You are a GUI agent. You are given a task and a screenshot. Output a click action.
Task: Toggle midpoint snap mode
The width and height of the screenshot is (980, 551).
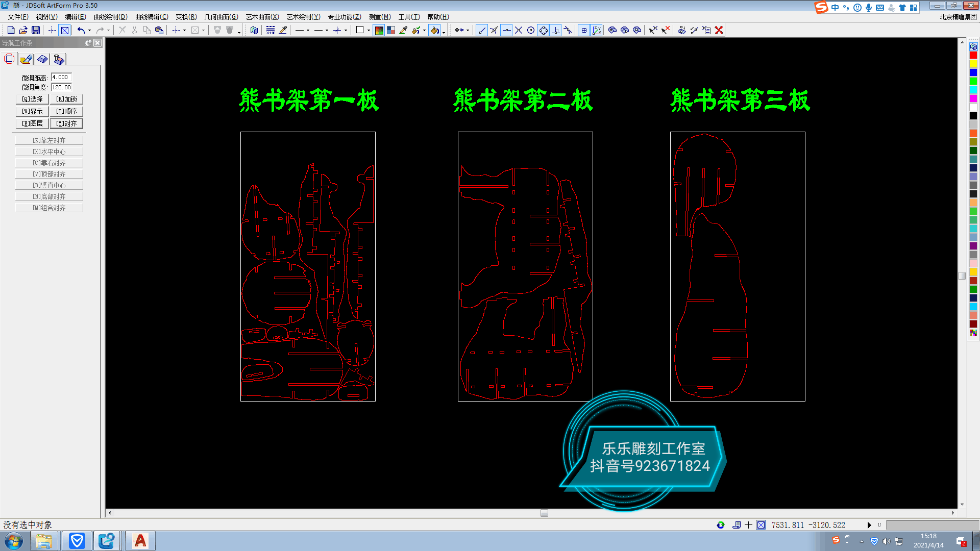point(506,31)
